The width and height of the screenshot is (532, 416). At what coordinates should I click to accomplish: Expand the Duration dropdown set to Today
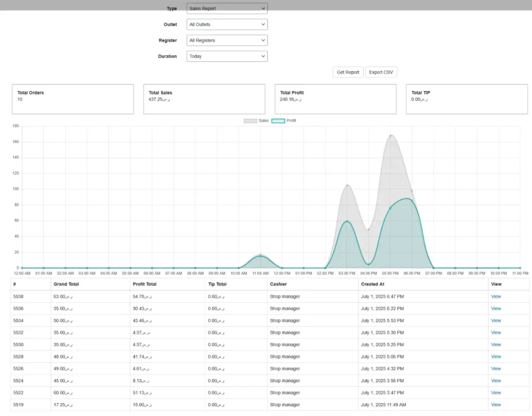[x=227, y=56]
